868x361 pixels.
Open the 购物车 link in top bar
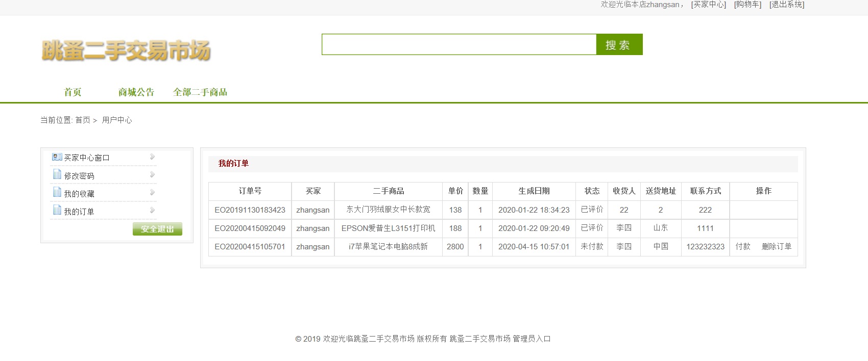click(x=748, y=5)
